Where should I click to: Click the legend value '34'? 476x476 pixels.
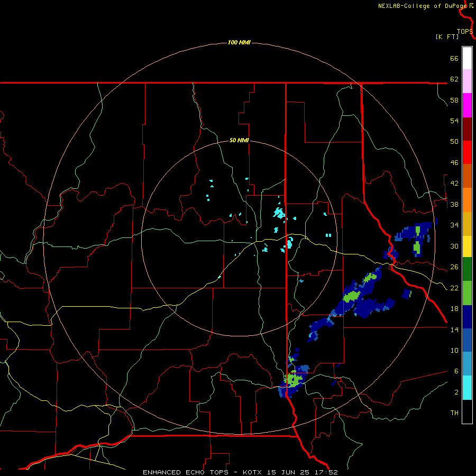[x=454, y=225]
